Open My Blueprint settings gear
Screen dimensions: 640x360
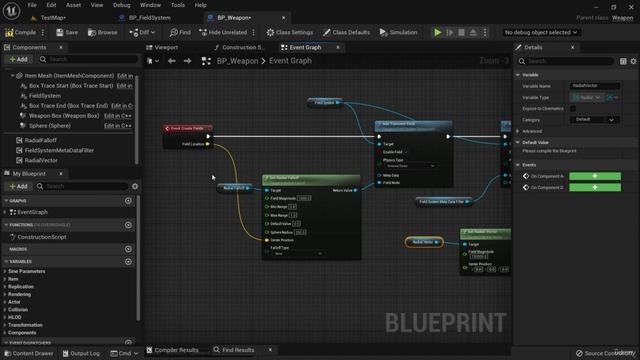point(135,186)
